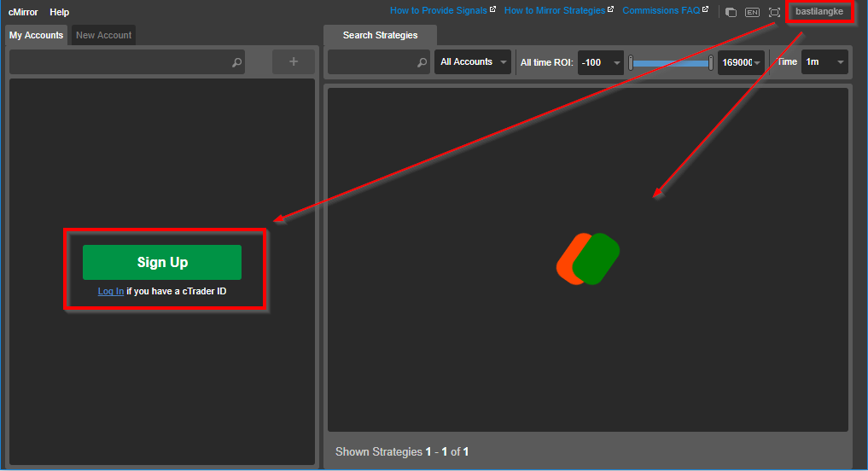868x471 pixels.
Task: Click the detach window icon in header
Action: 731,12
